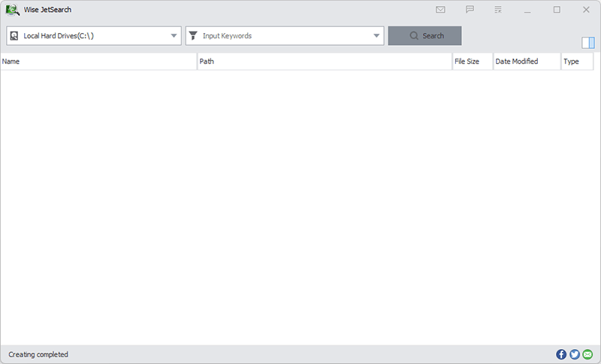Viewport: 601px width, 364px height.
Task: Open the mail envelope icon in title bar
Action: point(440,10)
